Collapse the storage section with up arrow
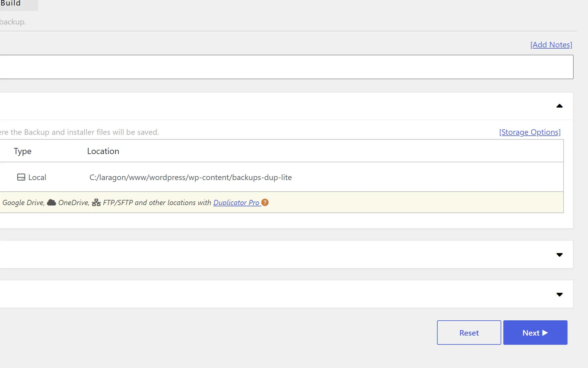 560,106
